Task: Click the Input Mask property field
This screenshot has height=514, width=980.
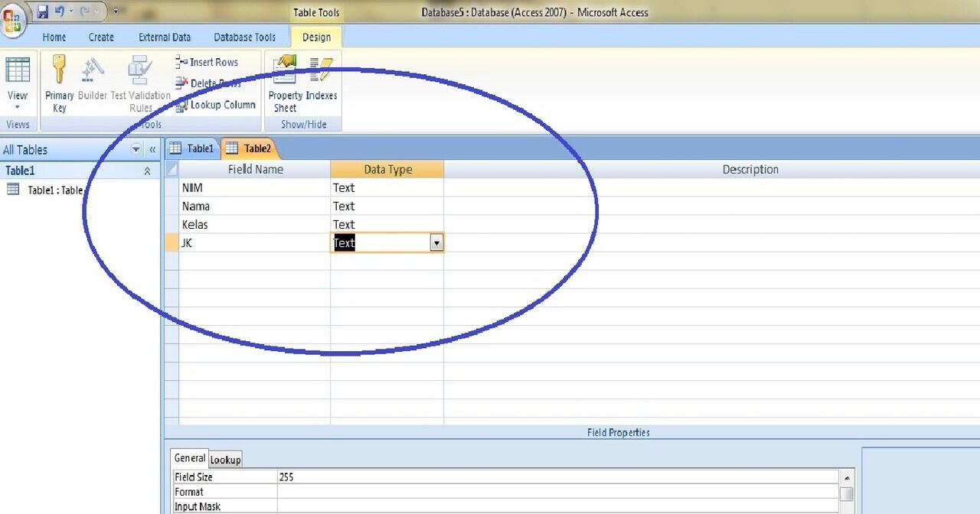Action: coord(558,506)
